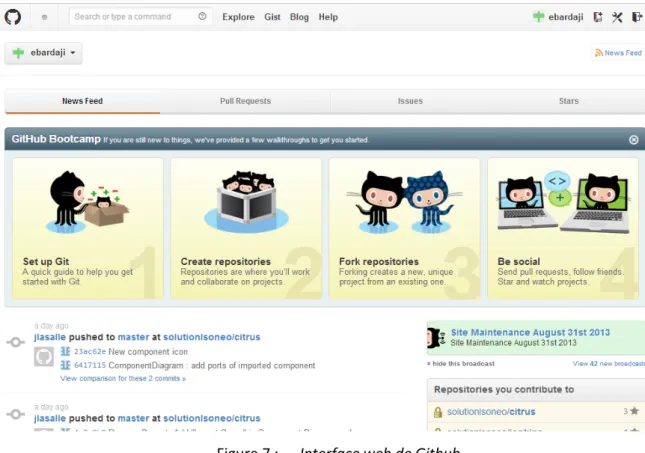Open solutionisoneo/citrus in first push event
The width and height of the screenshot is (645, 453).
(211, 337)
